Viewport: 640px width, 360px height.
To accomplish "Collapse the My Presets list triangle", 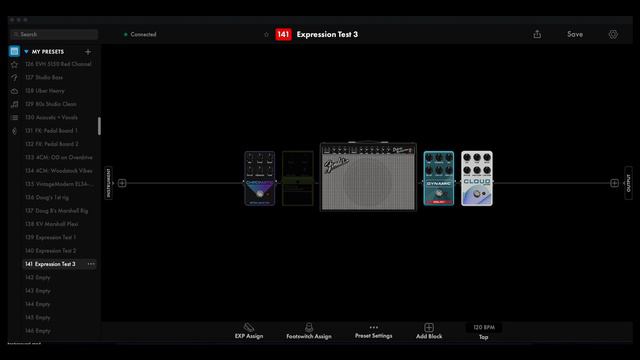I will pyautogui.click(x=26, y=52).
